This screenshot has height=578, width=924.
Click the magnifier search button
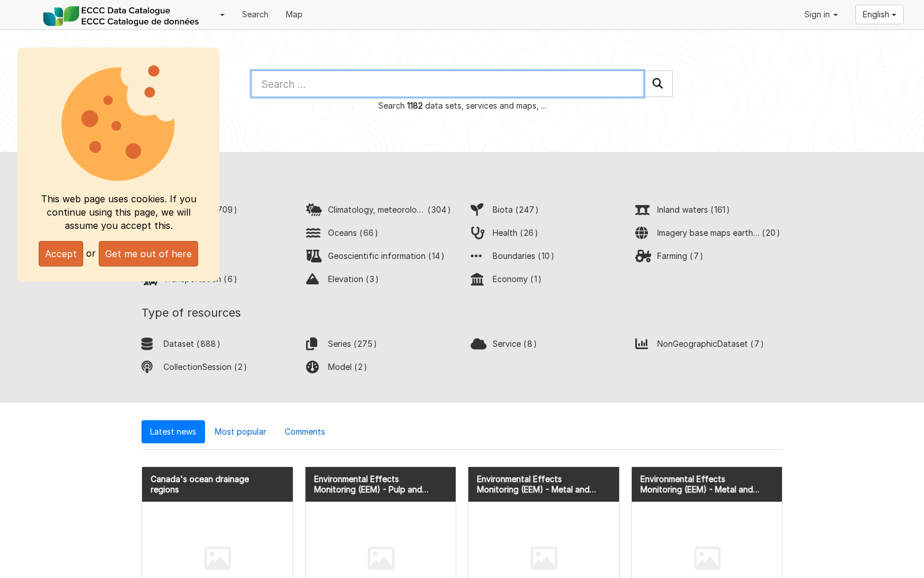point(658,84)
